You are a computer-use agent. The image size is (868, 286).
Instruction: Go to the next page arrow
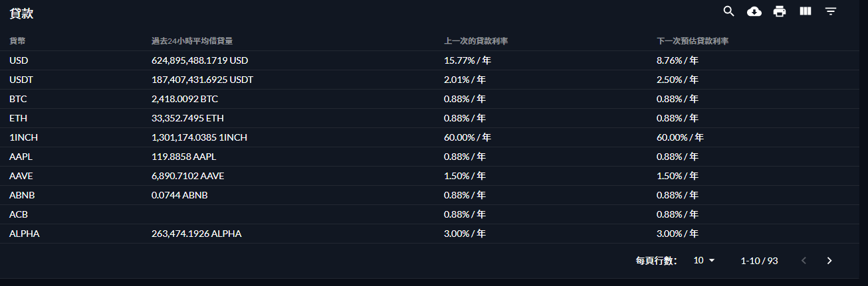(x=829, y=261)
